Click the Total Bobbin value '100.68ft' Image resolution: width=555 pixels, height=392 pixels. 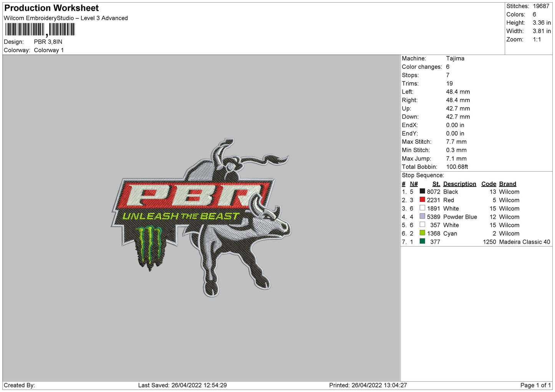pos(457,167)
